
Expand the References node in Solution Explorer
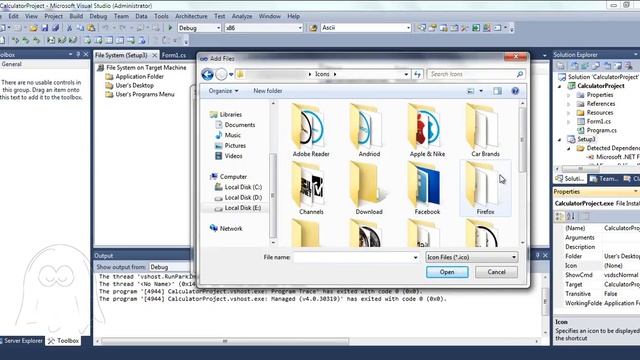coord(569,104)
